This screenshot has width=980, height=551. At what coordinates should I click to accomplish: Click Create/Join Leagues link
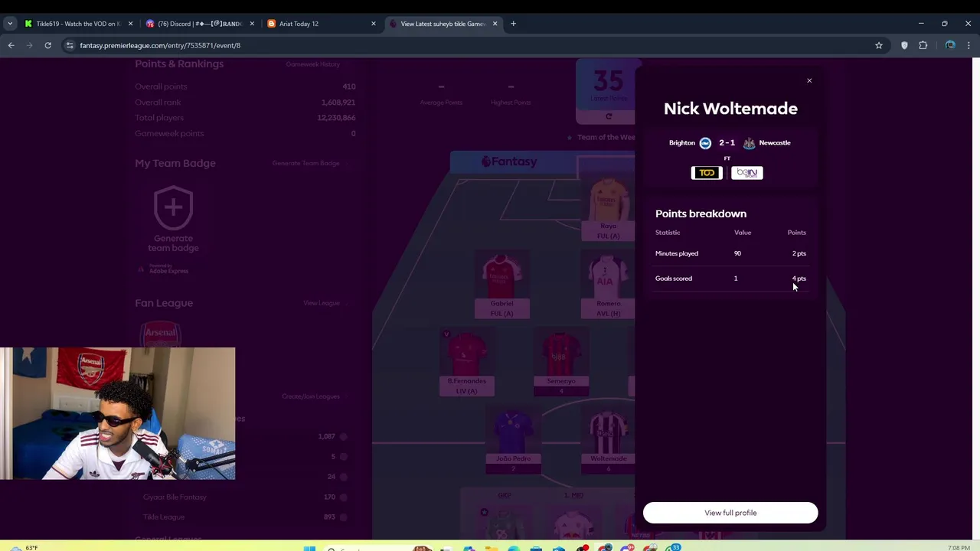pos(311,396)
